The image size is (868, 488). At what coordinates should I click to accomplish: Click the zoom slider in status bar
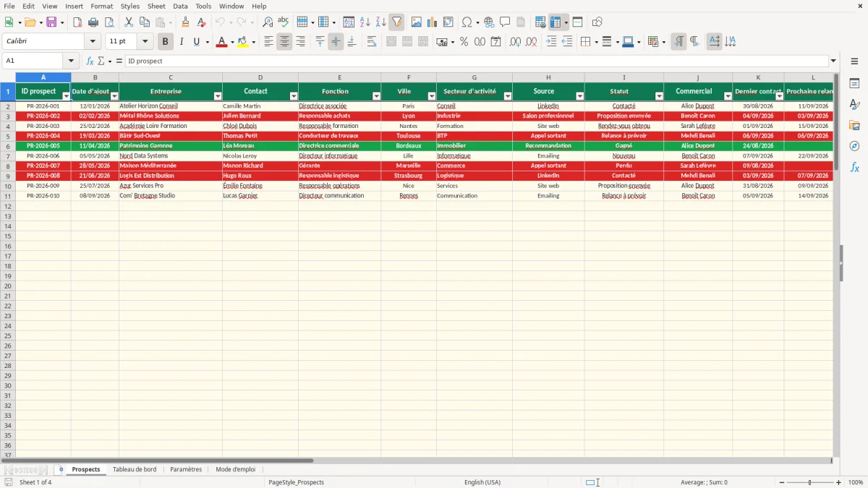click(809, 482)
